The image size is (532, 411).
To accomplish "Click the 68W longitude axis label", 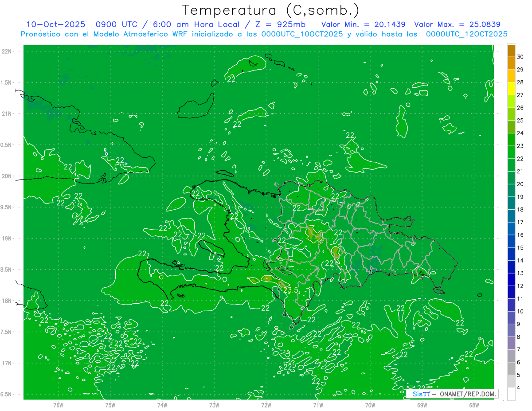I will 474,405.
